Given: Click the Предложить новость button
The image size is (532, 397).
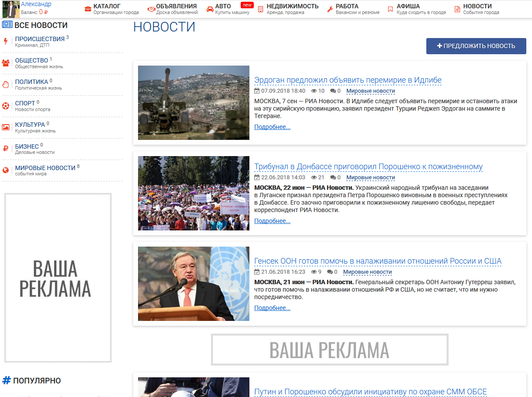Looking at the screenshot, I should click(476, 46).
